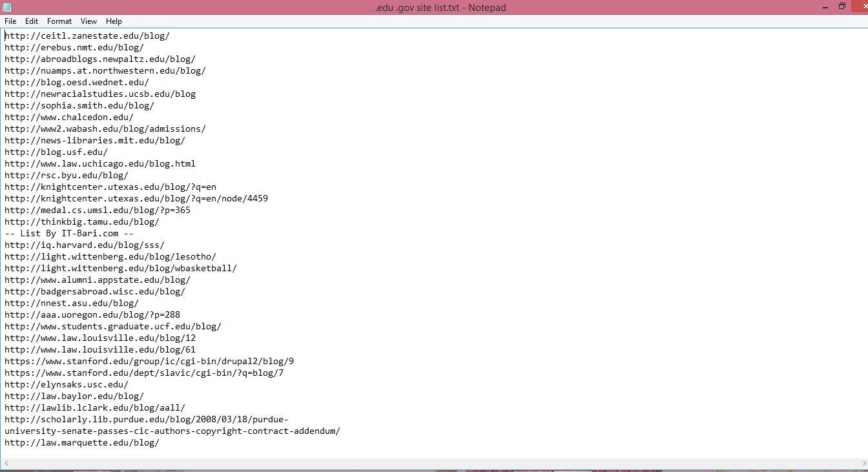
Task: Open the Help menu
Action: (114, 21)
